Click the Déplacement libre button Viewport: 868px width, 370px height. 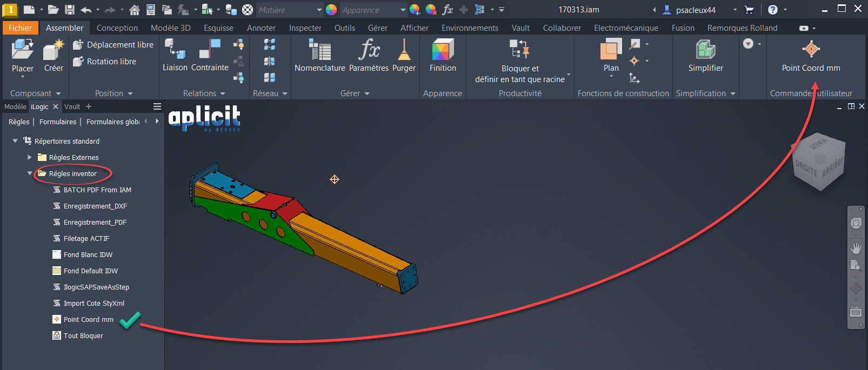(x=114, y=45)
